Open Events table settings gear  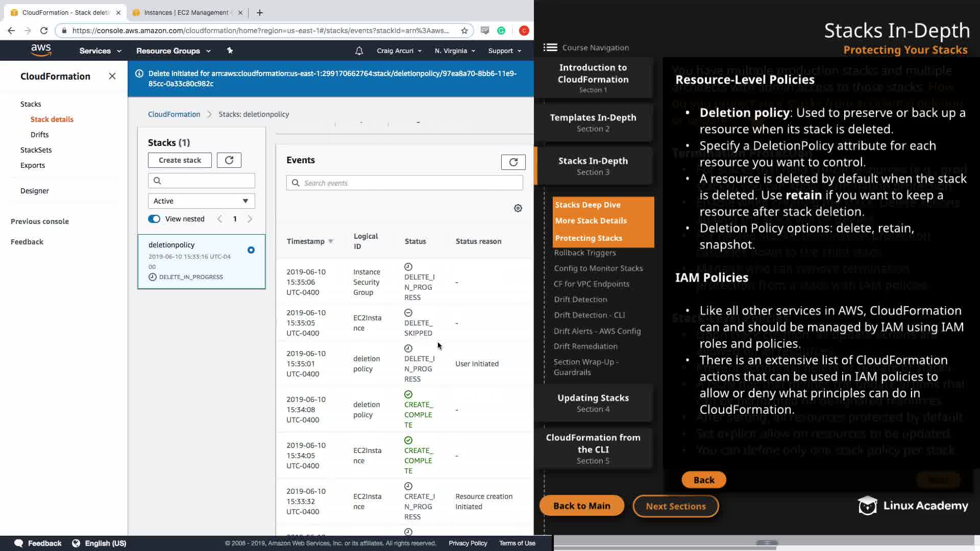(x=518, y=208)
